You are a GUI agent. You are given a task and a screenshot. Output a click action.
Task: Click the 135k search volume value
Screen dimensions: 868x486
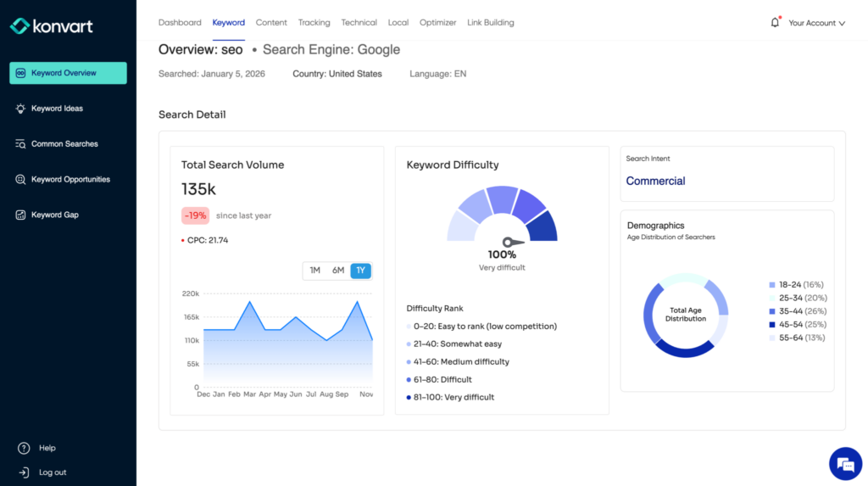[198, 189]
